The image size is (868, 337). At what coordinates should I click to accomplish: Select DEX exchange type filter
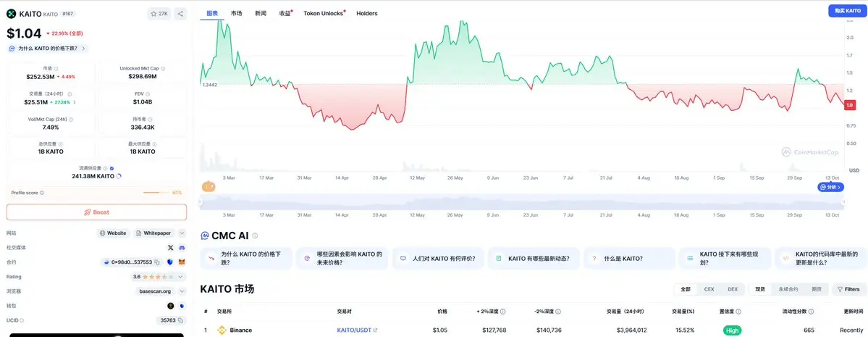(733, 289)
